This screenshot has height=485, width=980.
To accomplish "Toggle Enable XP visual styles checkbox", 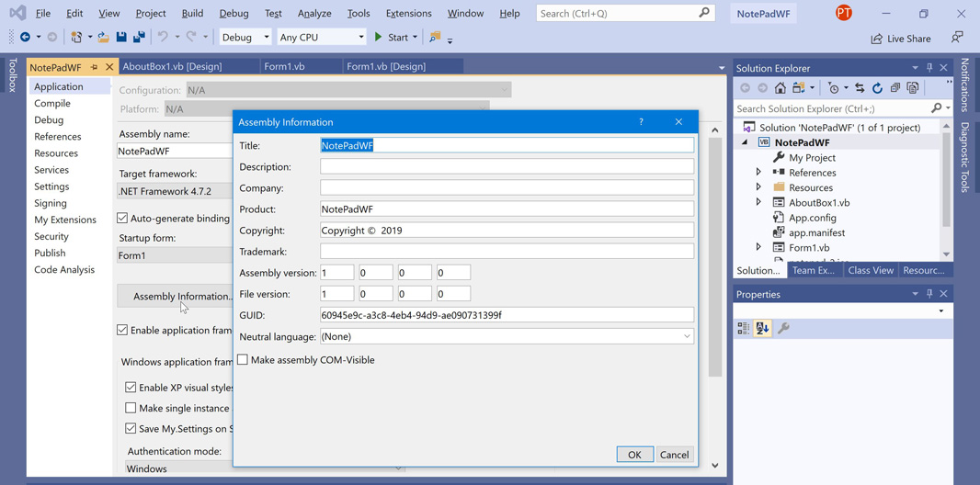I will [131, 388].
